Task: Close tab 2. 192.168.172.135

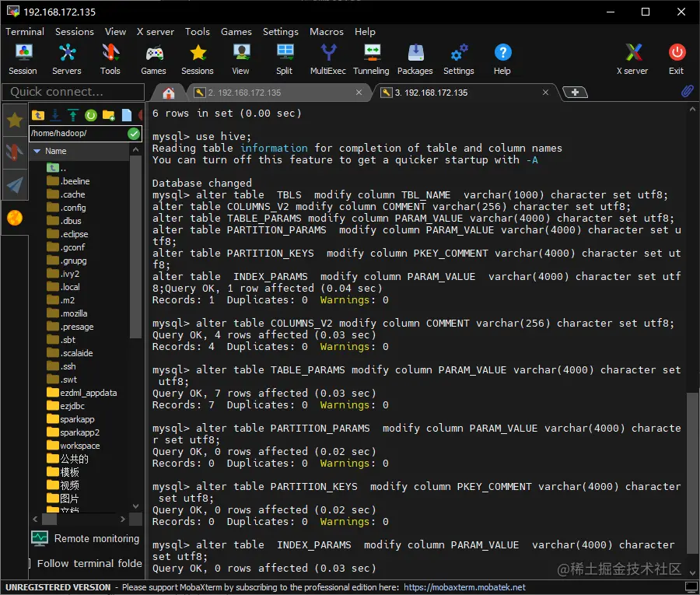Action: point(359,93)
